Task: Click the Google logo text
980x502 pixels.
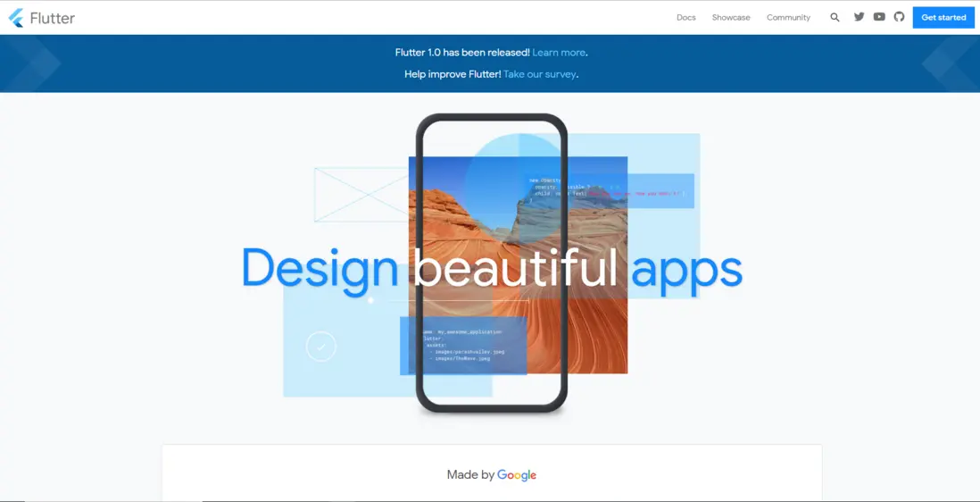Action: click(x=517, y=475)
